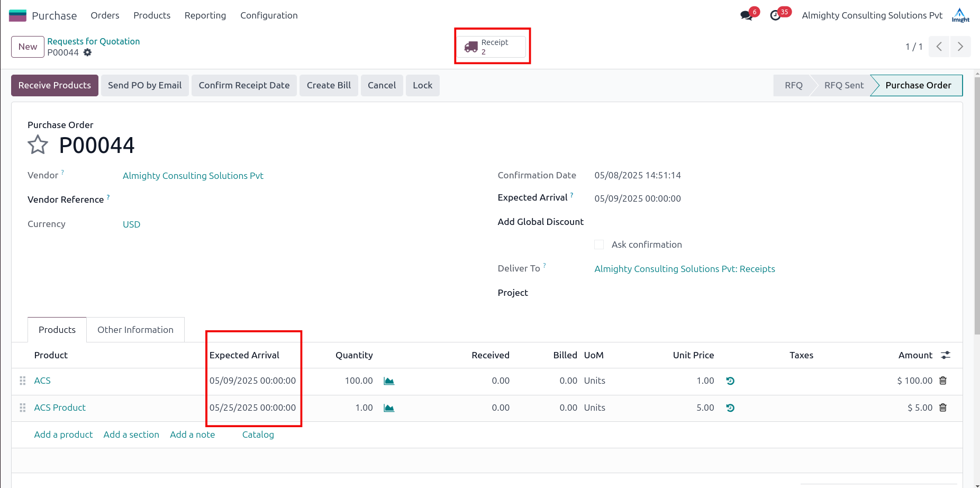Click Confirm Receipt Date button
The width and height of the screenshot is (980, 488).
pos(244,85)
